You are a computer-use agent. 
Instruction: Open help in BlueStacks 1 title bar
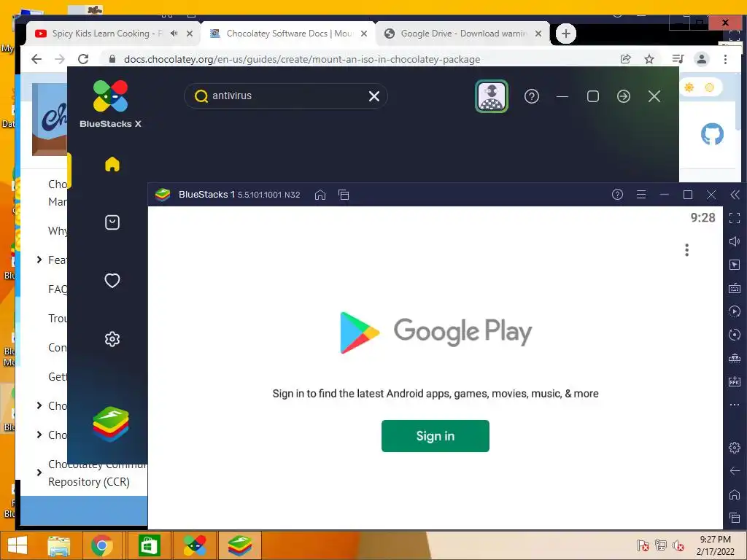tap(617, 194)
